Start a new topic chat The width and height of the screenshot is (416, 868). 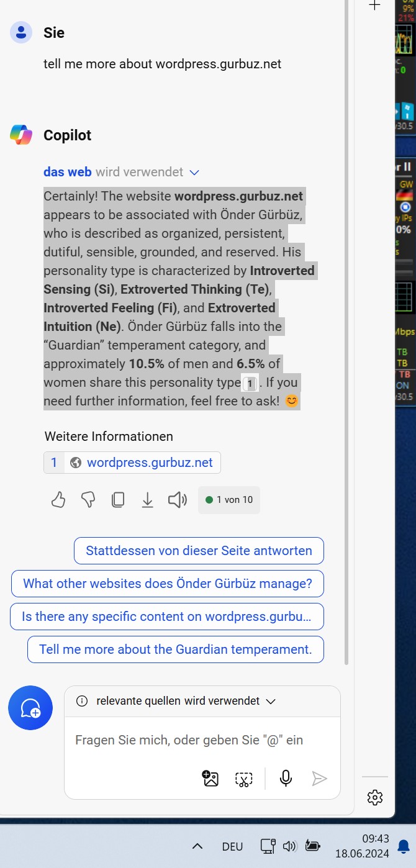coord(30,708)
